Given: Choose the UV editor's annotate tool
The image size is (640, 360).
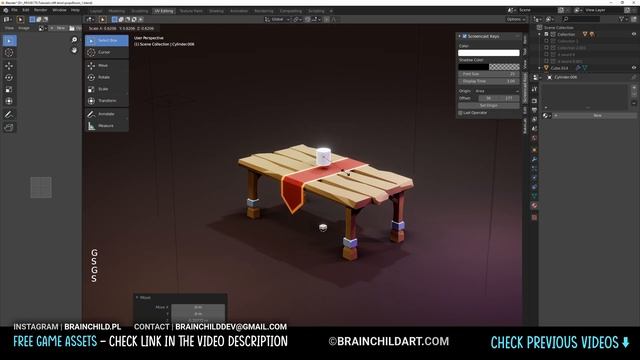Looking at the screenshot, I should pyautogui.click(x=9, y=115).
